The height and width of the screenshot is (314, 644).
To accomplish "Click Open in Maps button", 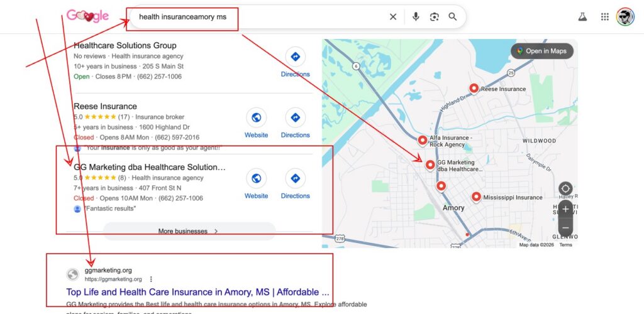I will pyautogui.click(x=541, y=51).
